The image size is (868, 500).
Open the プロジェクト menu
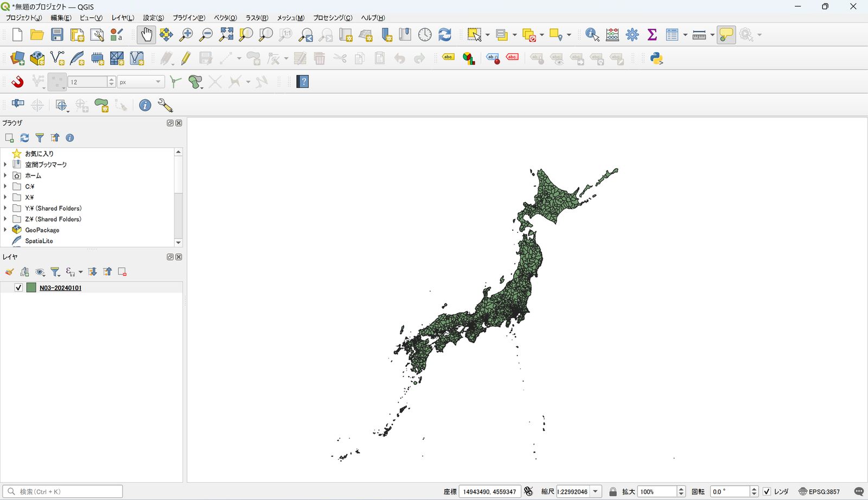(24, 18)
